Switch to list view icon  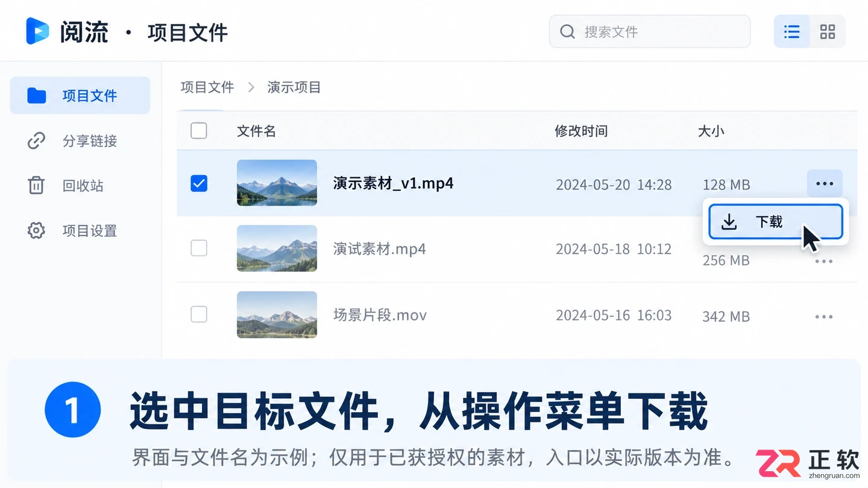791,31
